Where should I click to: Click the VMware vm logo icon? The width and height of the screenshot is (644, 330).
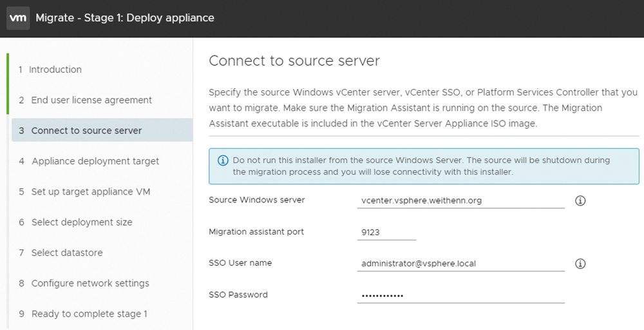point(18,18)
